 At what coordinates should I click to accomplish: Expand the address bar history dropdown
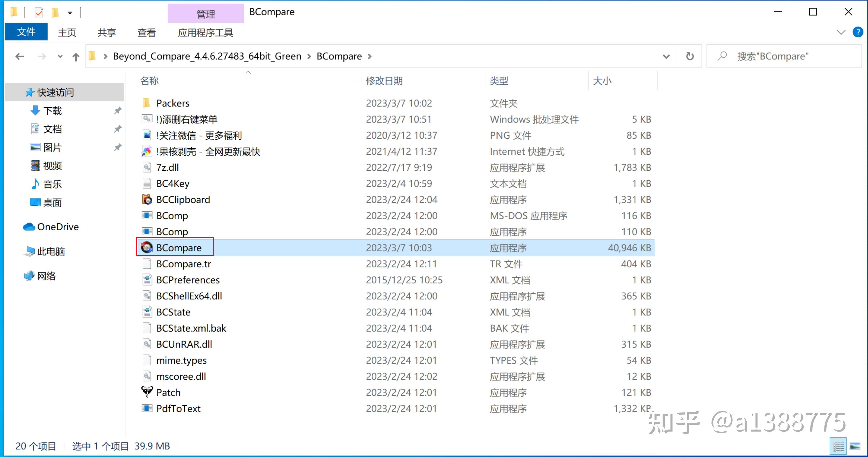666,56
